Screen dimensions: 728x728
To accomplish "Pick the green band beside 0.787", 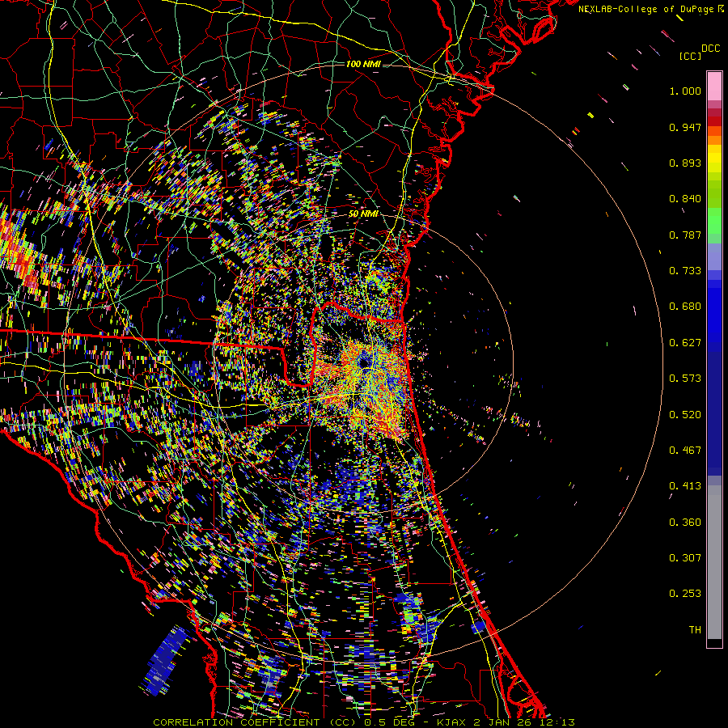I will click(714, 226).
